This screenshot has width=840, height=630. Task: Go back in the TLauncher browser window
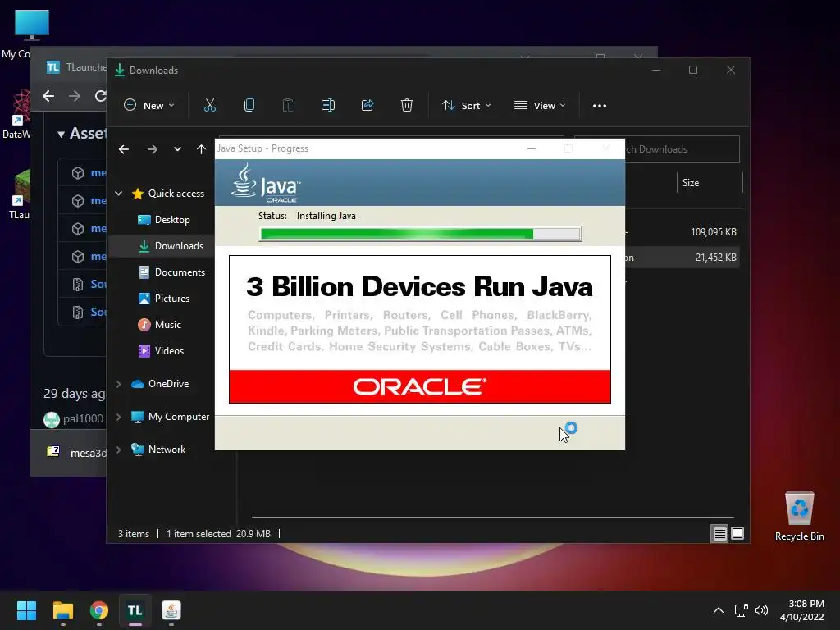point(48,96)
